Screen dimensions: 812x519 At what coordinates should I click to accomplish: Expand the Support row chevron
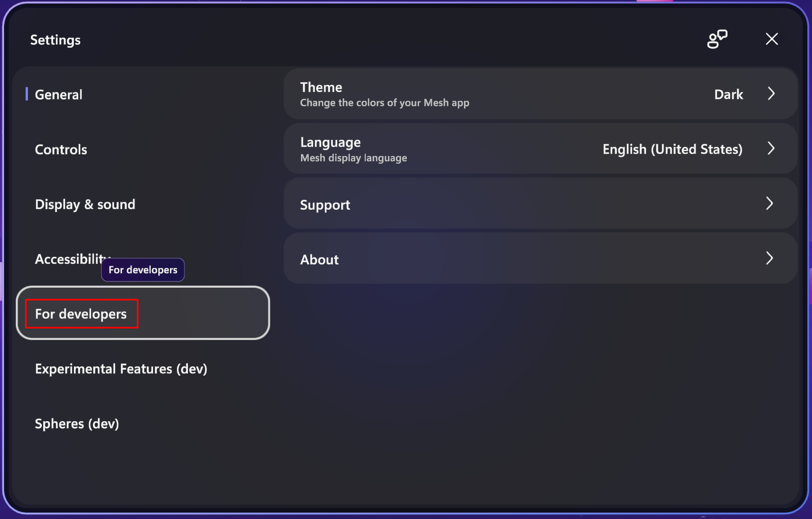click(x=770, y=203)
